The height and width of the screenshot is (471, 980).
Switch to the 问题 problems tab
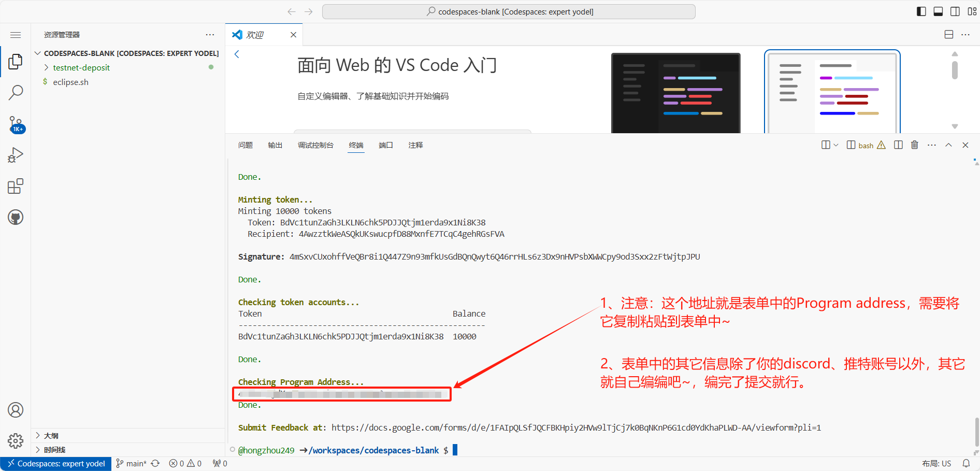pyautogui.click(x=246, y=145)
